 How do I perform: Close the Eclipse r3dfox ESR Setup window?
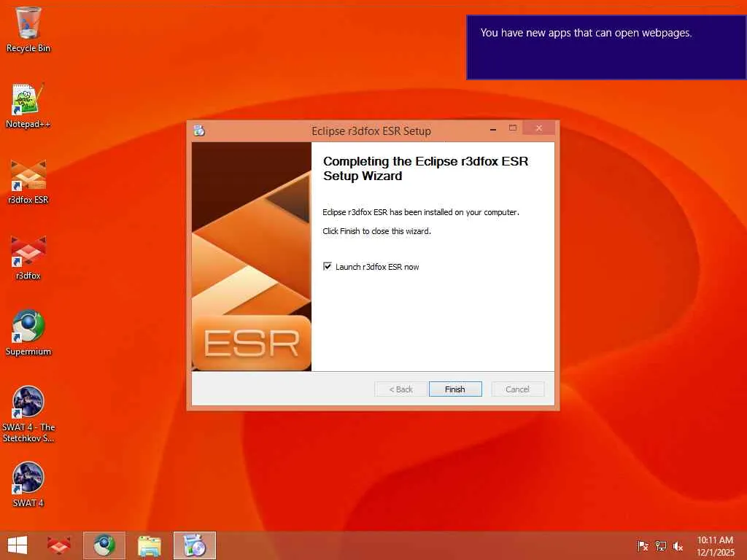539,128
